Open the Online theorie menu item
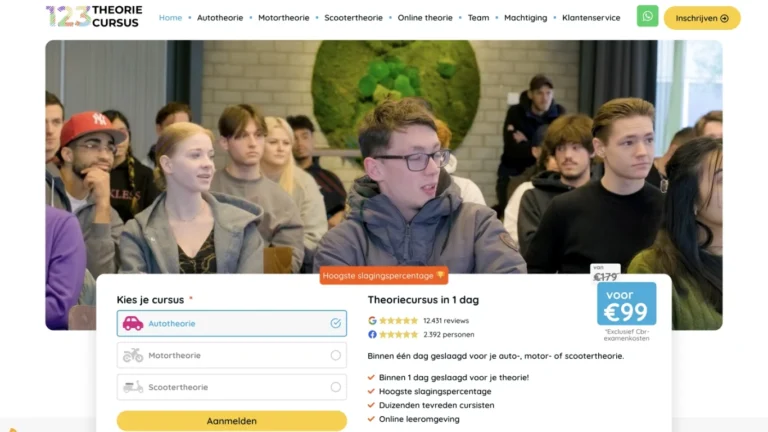The image size is (768, 432). tap(425, 18)
